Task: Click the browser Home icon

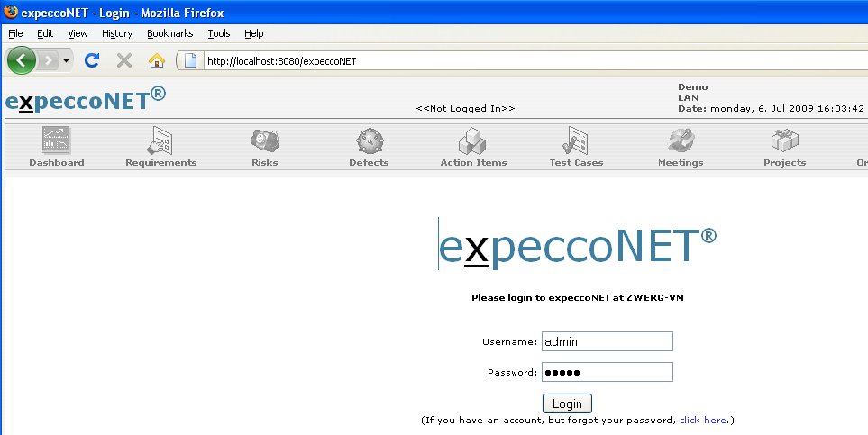Action: (156, 60)
